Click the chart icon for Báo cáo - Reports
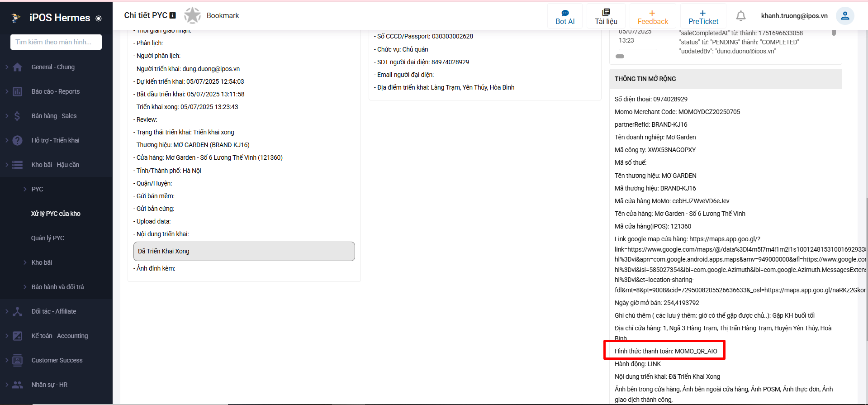868x405 pixels. tap(18, 92)
